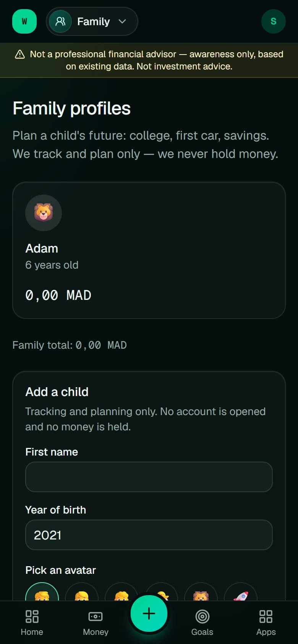Go to the Home tab
Viewport: 298px width, 644px height.
pos(32,623)
